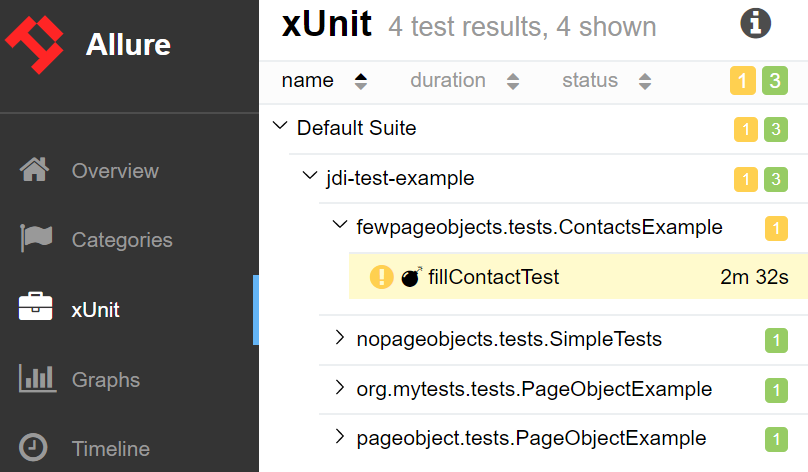
Task: Open the Graphs bar chart icon
Action: tap(35, 379)
